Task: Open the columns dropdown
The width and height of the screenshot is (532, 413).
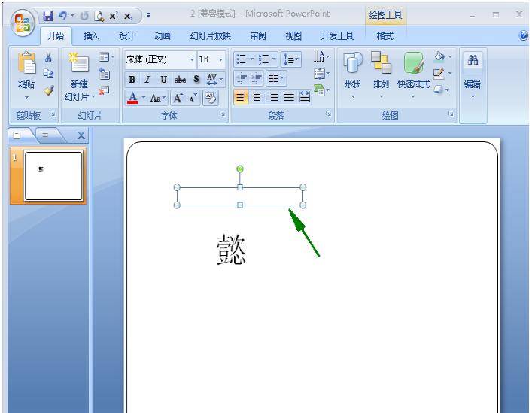Action: (x=276, y=78)
